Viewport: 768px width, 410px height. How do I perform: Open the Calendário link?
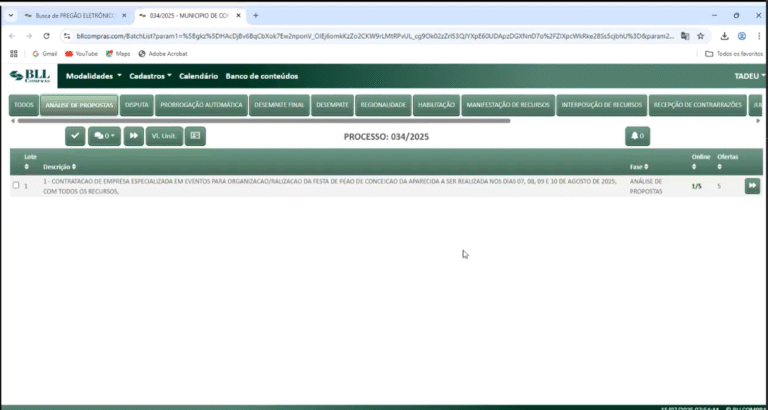pyautogui.click(x=198, y=76)
